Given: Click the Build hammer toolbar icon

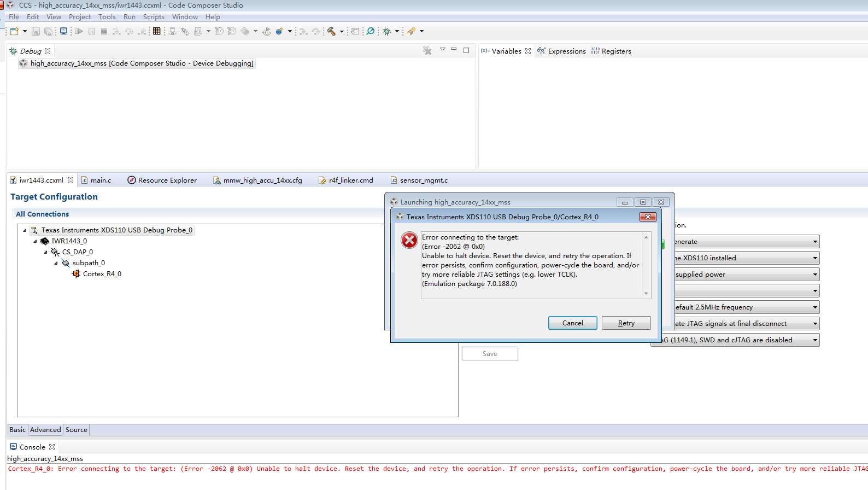Looking at the screenshot, I should [331, 31].
